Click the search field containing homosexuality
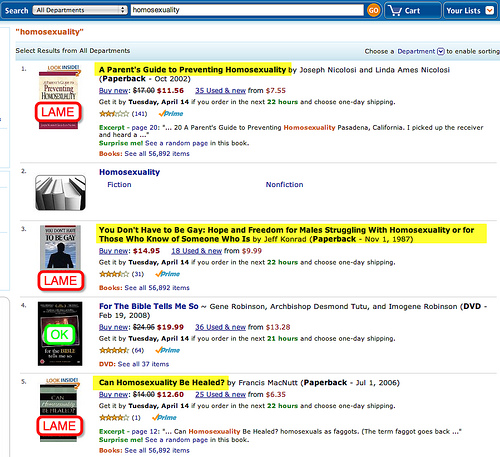The width and height of the screenshot is (500, 457). (x=247, y=10)
